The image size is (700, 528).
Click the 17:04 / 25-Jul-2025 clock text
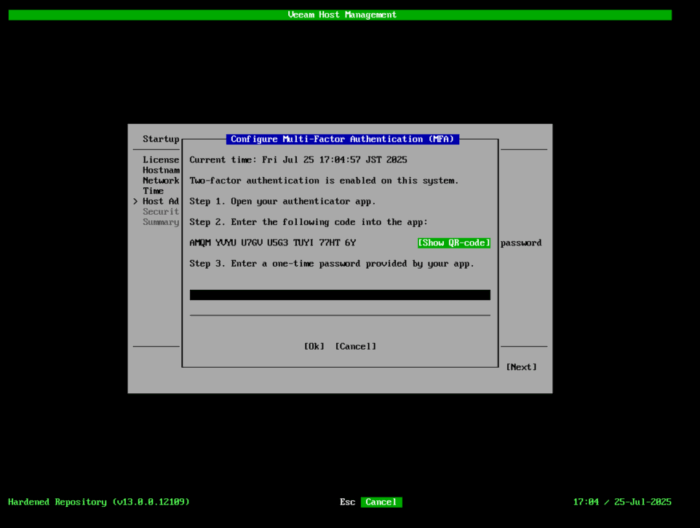point(622,502)
